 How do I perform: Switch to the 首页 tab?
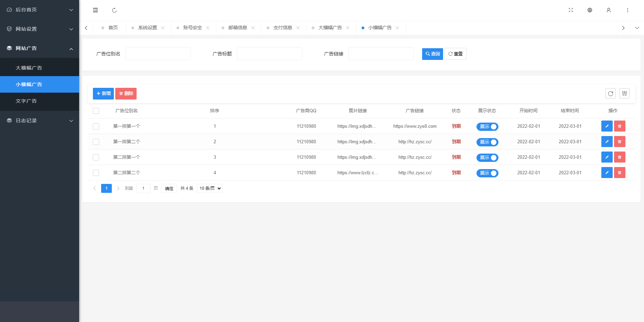(110, 28)
